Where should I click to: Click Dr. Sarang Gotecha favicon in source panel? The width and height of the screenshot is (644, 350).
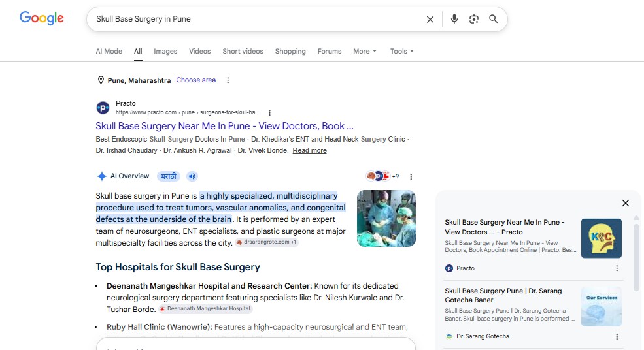[x=449, y=336]
